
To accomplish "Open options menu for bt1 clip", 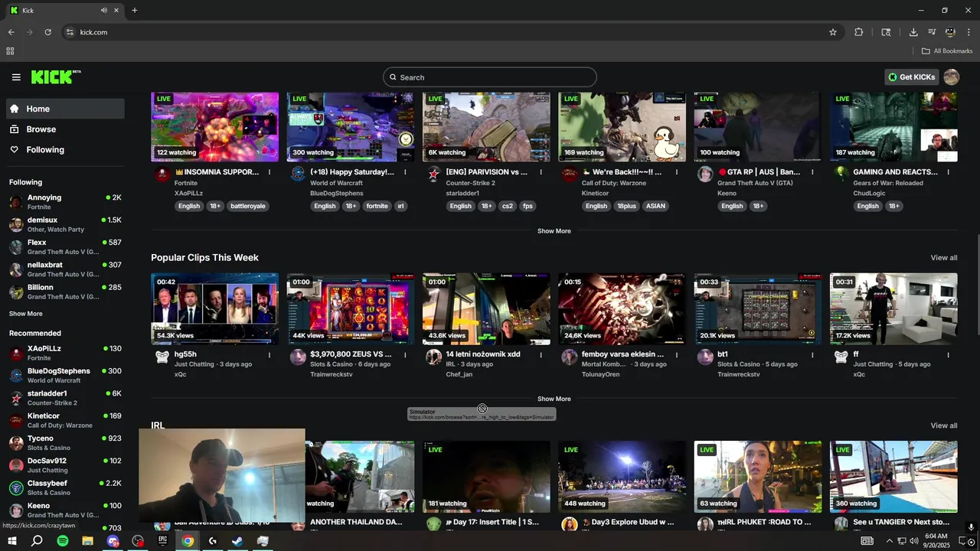I will [x=812, y=355].
